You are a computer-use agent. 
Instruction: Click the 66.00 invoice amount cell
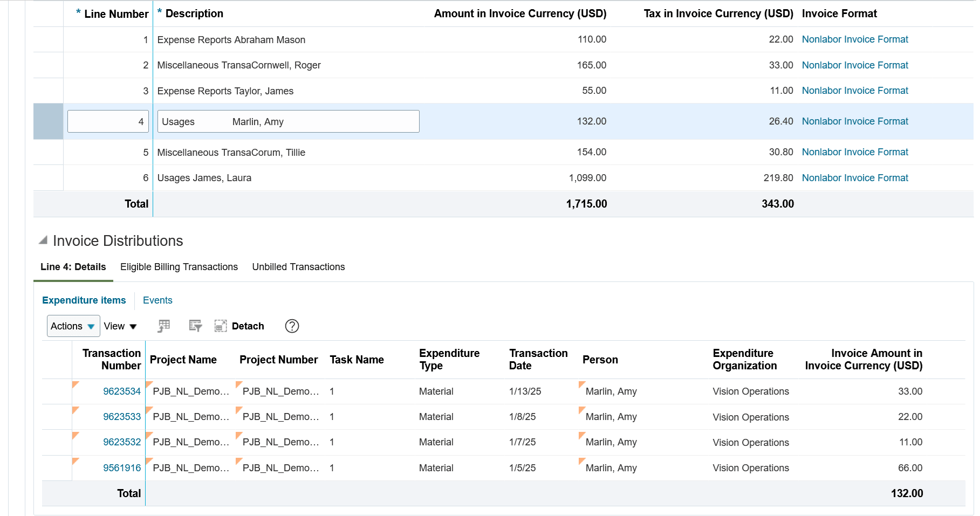[x=910, y=468]
